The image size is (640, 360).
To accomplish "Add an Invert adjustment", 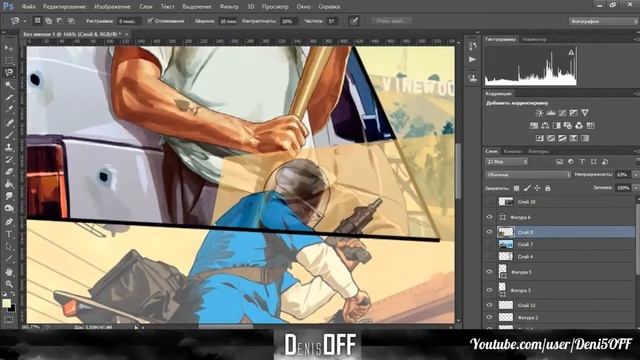I will [540, 138].
